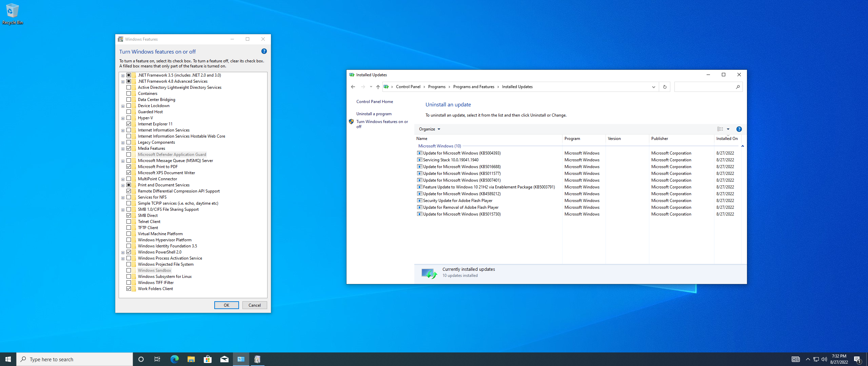Click Turn Windows features on or off link
The height and width of the screenshot is (366, 868).
382,124
